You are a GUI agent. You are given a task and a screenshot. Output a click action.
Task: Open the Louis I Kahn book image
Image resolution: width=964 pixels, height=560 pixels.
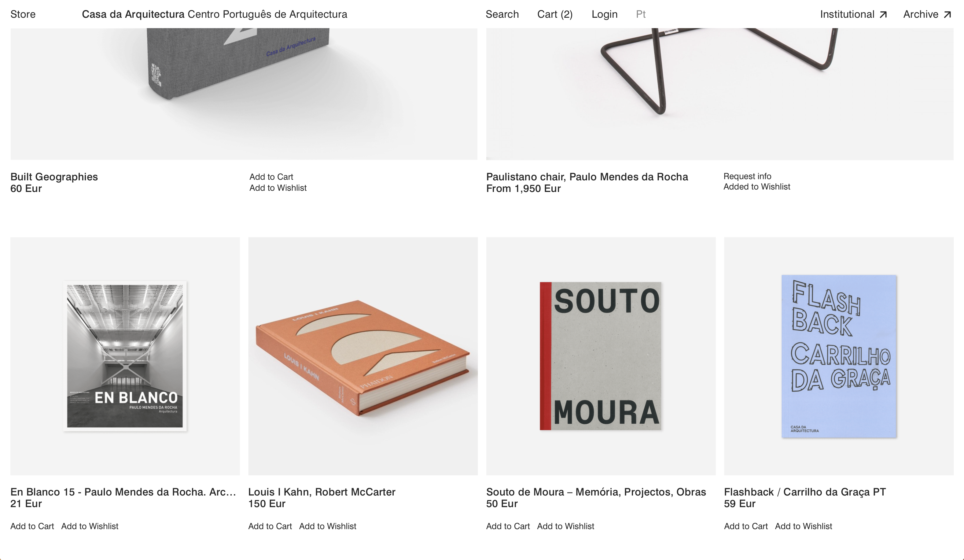click(x=363, y=356)
